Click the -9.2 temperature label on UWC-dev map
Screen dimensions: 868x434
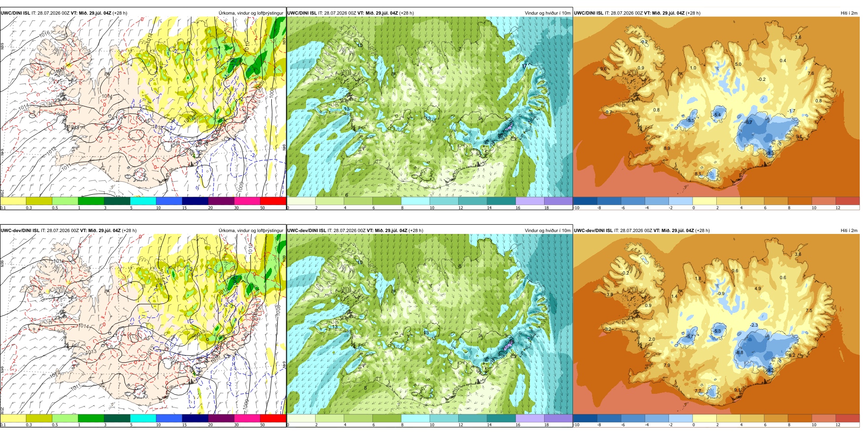pos(770,370)
